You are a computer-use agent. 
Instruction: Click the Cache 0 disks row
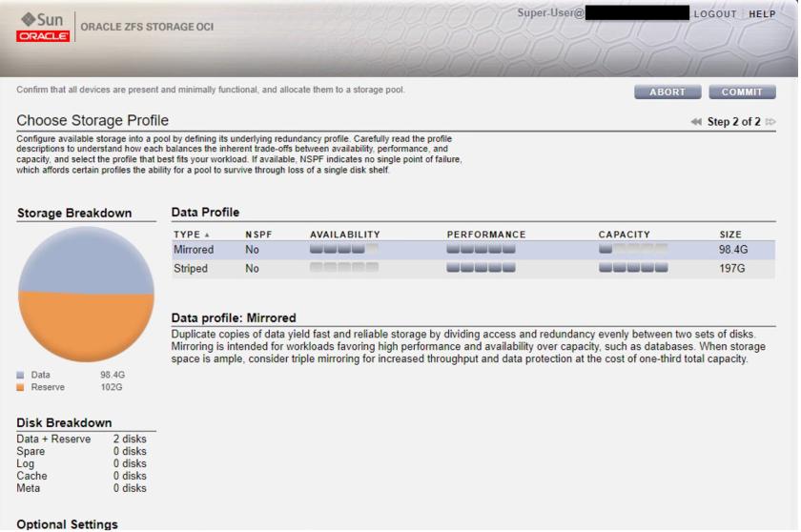click(x=82, y=477)
